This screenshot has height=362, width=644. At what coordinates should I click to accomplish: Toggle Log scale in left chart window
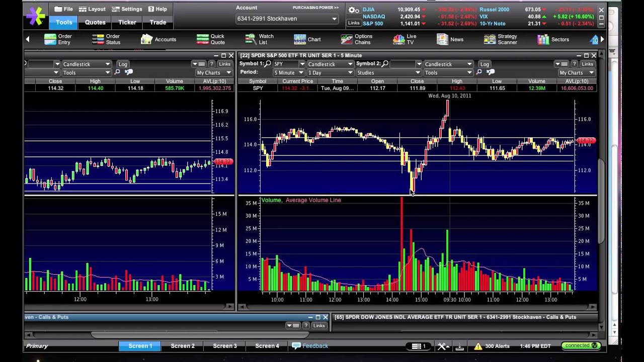pyautogui.click(x=123, y=64)
